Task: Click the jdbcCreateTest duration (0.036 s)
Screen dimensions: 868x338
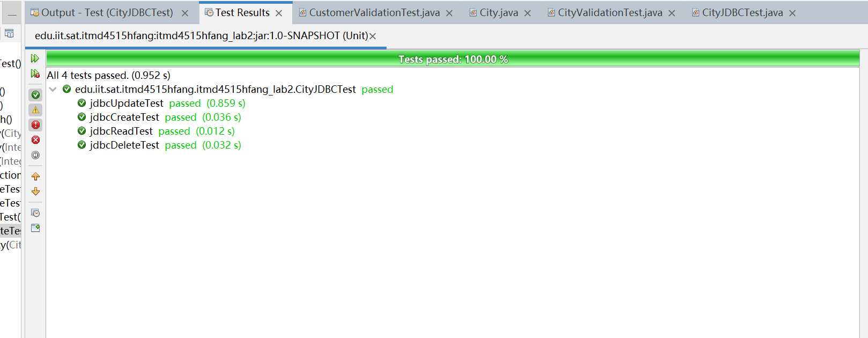Action: coord(222,117)
